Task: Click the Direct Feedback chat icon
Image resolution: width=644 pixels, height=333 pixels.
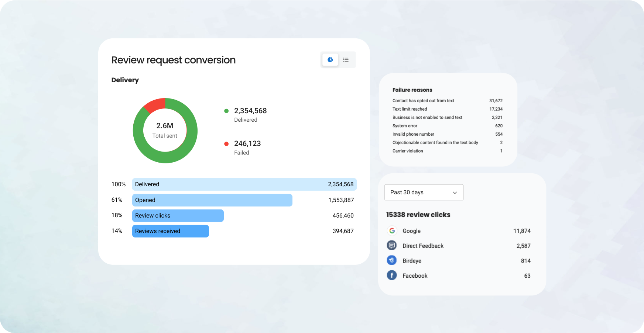Action: click(x=392, y=245)
